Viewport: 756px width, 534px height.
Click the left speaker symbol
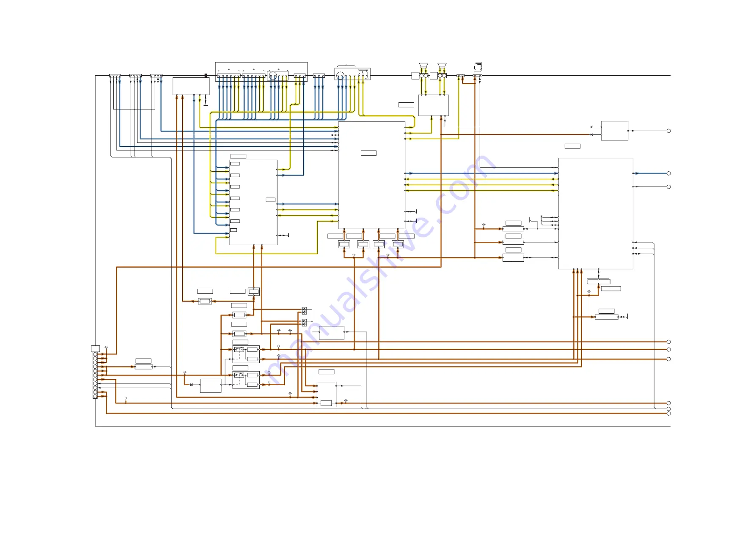[423, 65]
